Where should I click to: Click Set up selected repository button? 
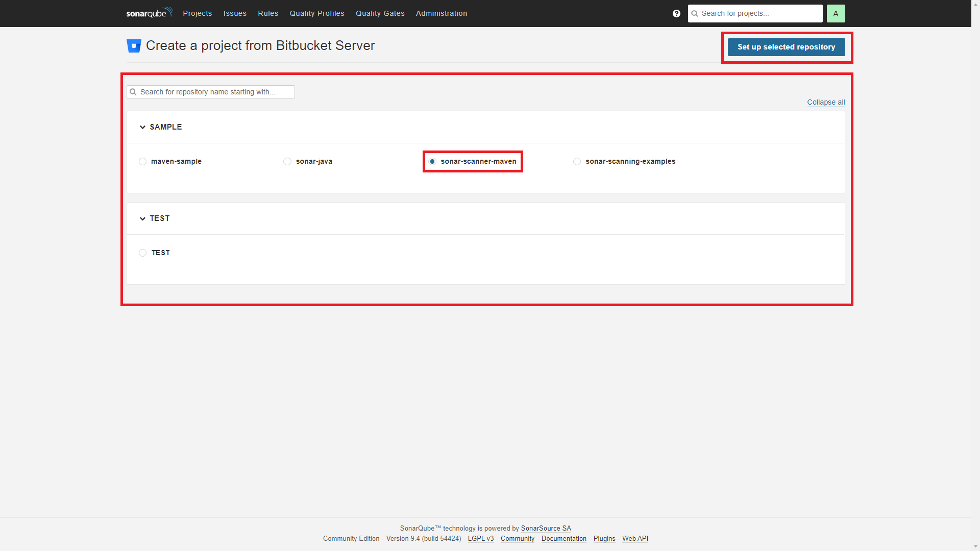pos(786,47)
